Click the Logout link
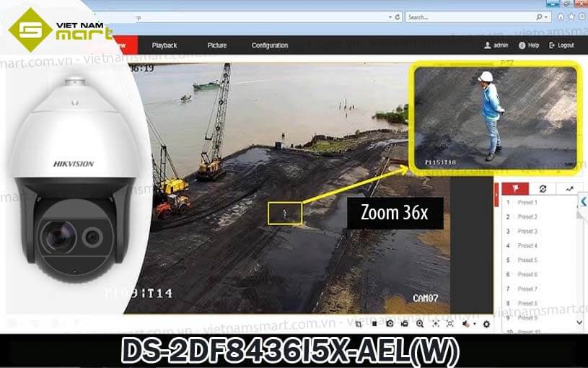This screenshot has width=588, height=368. tap(561, 45)
